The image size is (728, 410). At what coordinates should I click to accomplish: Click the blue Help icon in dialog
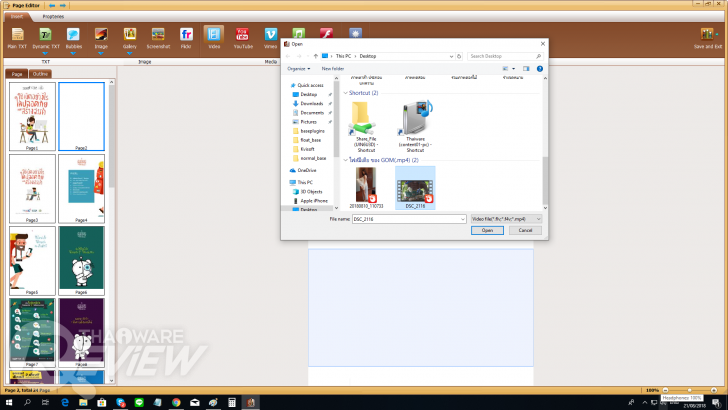540,69
